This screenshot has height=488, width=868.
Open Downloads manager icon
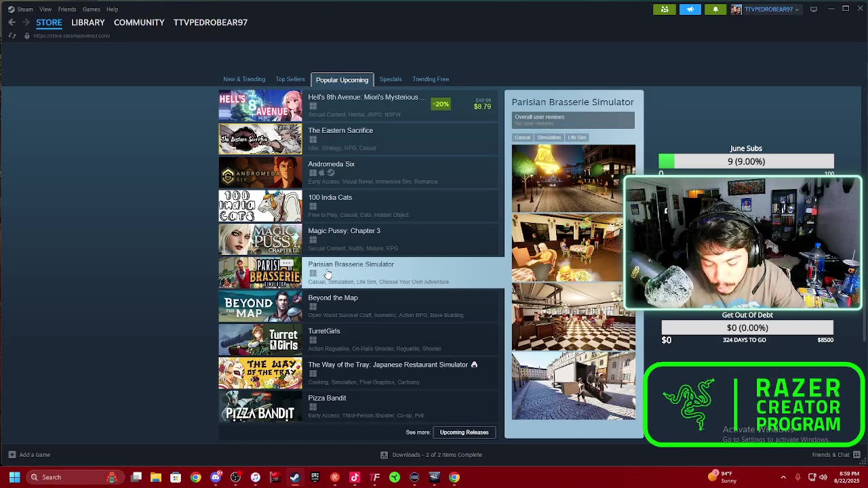pyautogui.click(x=384, y=455)
